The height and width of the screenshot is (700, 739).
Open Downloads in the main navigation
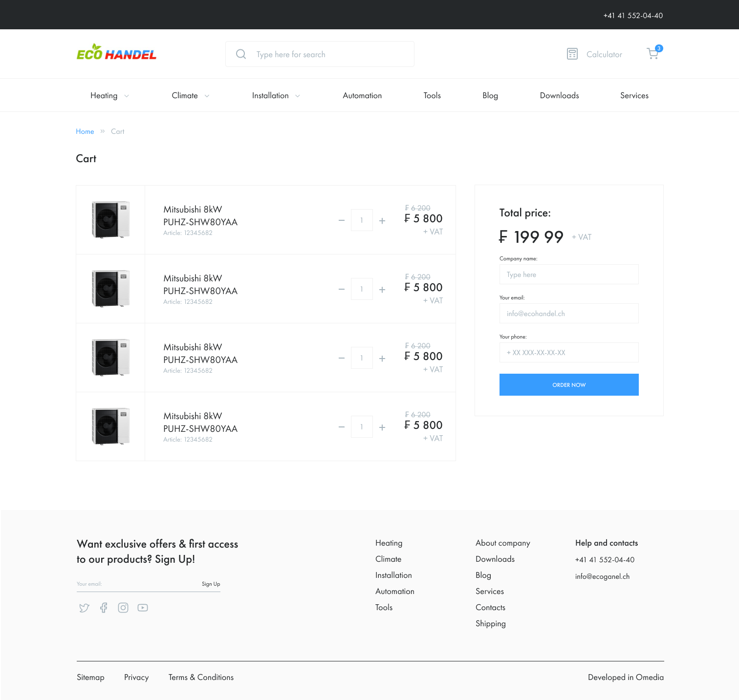pyautogui.click(x=559, y=96)
